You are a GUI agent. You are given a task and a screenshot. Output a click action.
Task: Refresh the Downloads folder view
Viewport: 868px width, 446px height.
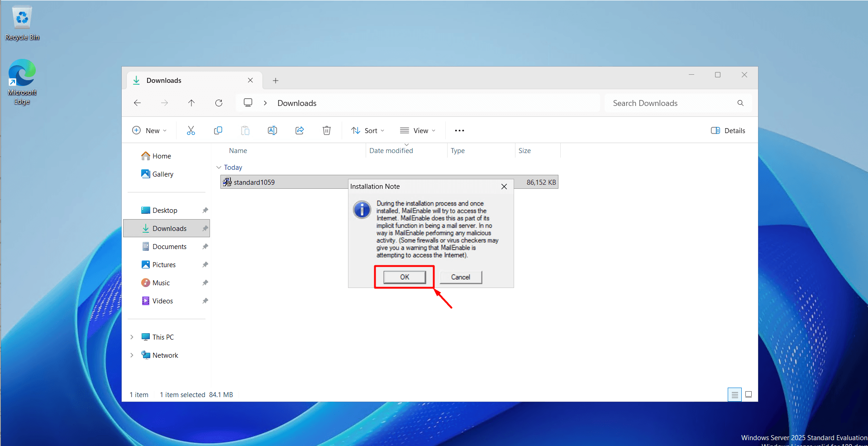(219, 103)
